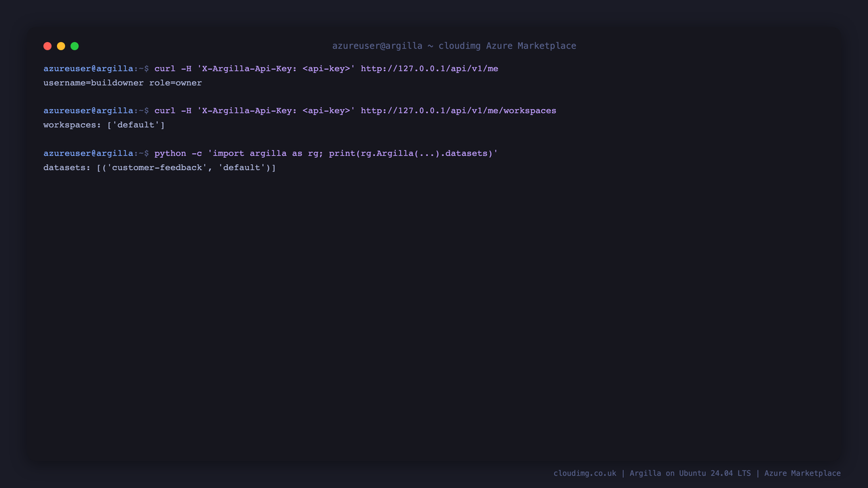Click the terminal title 'azureuser@argilla ~ cloudimg Azure Marketplace'
Viewport: 868px width, 488px height.
click(454, 46)
